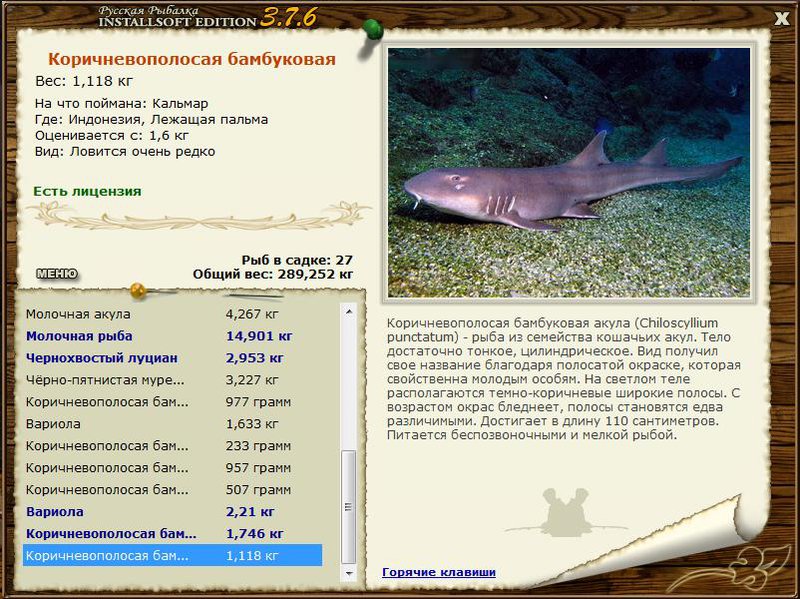
Task: Click the text 'Вес: 1,118 кг'
Action: coord(84,81)
